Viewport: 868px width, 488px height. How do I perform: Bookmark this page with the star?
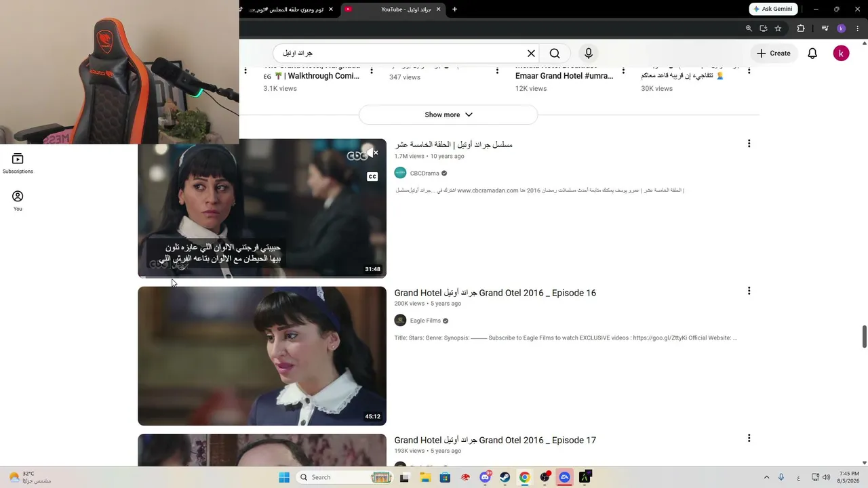click(x=778, y=28)
